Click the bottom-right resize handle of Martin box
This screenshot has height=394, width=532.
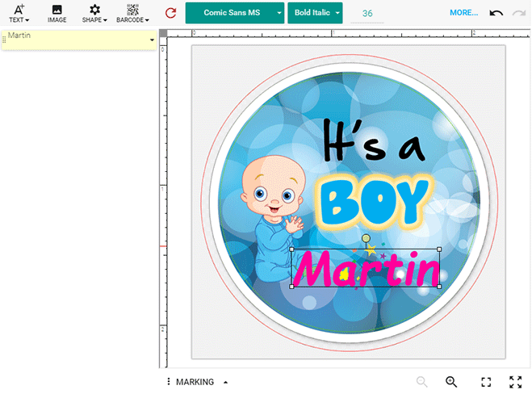(x=439, y=287)
